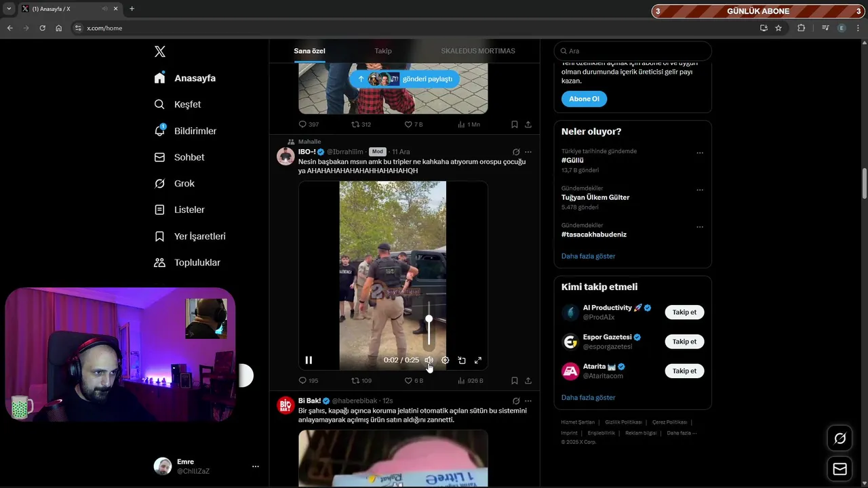Viewport: 868px width, 488px height.
Task: Open a new browser tab
Action: (132, 9)
